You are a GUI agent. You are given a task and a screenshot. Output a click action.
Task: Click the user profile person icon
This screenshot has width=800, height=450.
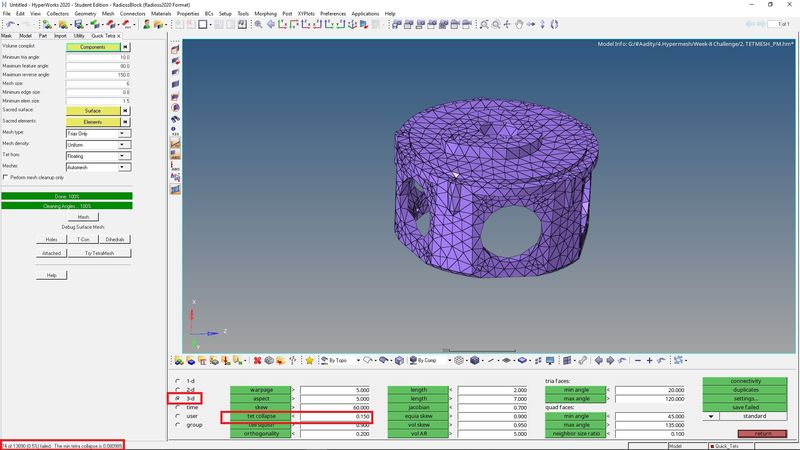click(x=146, y=24)
